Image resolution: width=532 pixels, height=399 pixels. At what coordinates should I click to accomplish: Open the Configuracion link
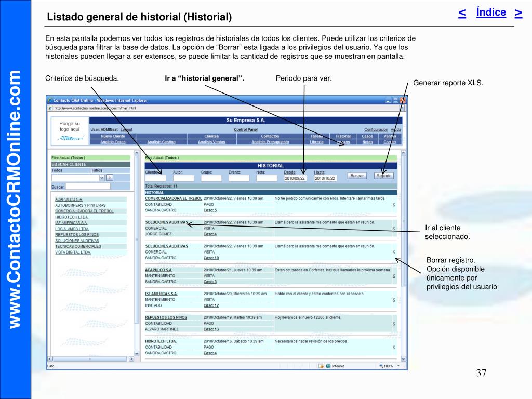pyautogui.click(x=376, y=129)
